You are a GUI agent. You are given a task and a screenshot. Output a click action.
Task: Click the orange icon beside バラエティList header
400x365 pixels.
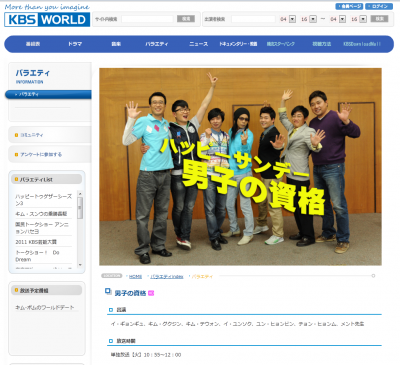pyautogui.click(x=16, y=179)
